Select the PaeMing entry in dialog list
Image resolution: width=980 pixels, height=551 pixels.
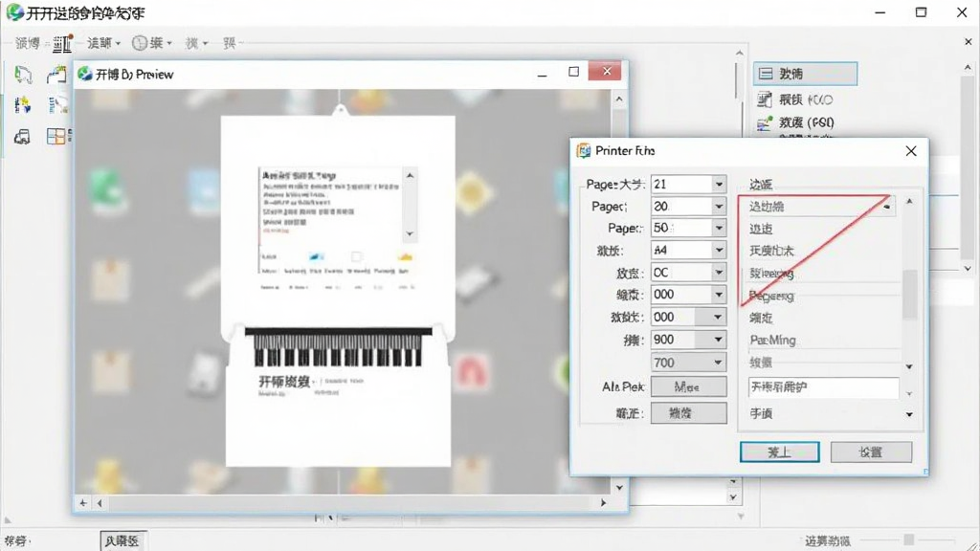click(x=772, y=340)
